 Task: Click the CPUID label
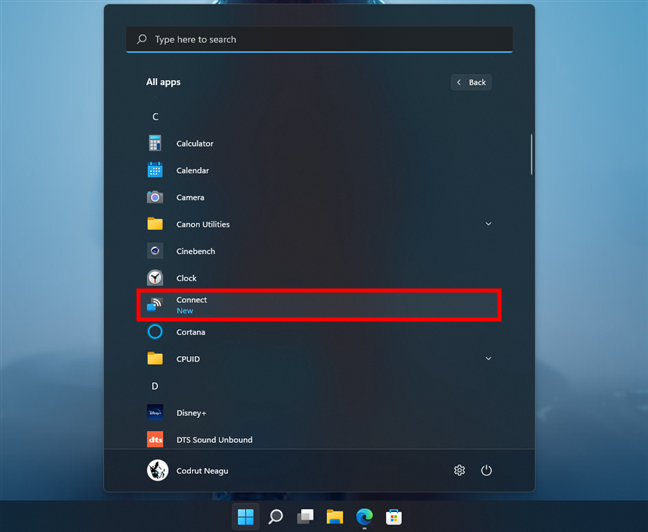click(x=188, y=359)
